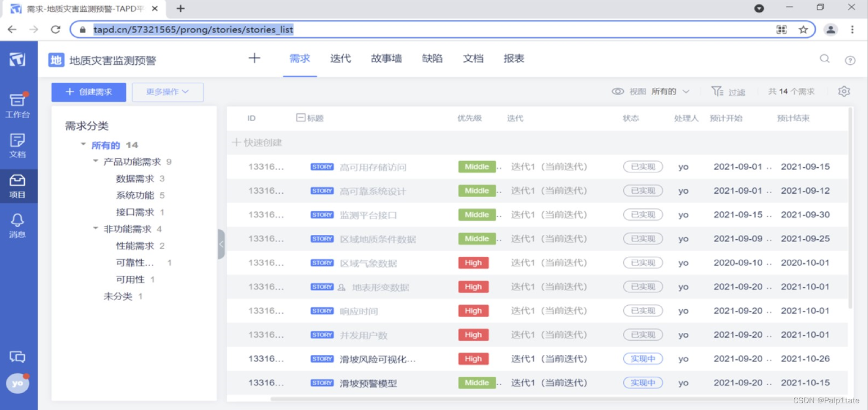This screenshot has height=410, width=868.
Task: Click STORY icon of 滑坡预警模型
Action: pyautogui.click(x=322, y=383)
